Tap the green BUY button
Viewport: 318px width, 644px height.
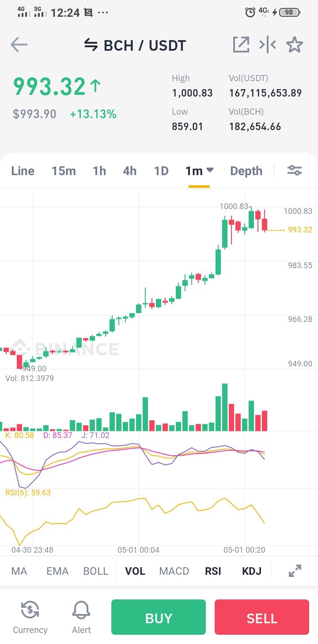[x=159, y=617]
